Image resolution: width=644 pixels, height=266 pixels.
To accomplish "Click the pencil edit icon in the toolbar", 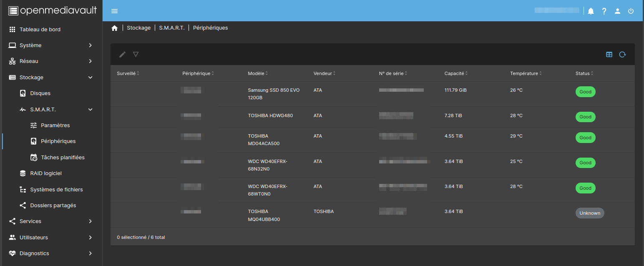I will tap(122, 54).
